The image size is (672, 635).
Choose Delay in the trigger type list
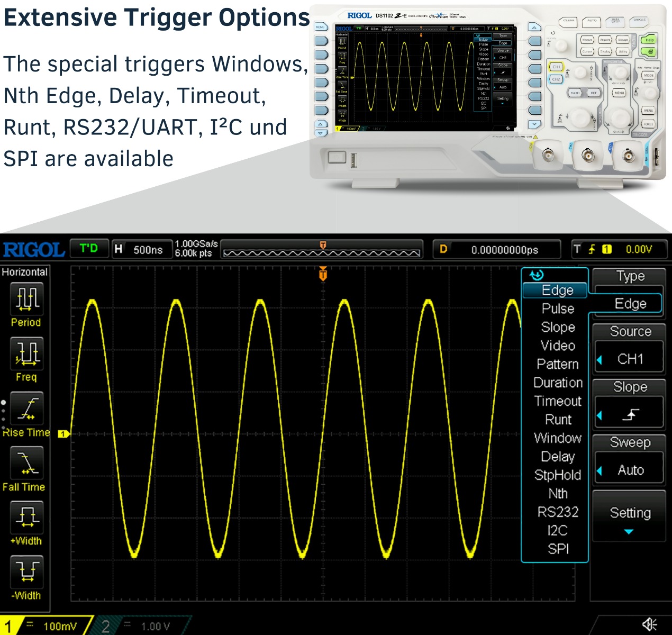pyautogui.click(x=558, y=457)
